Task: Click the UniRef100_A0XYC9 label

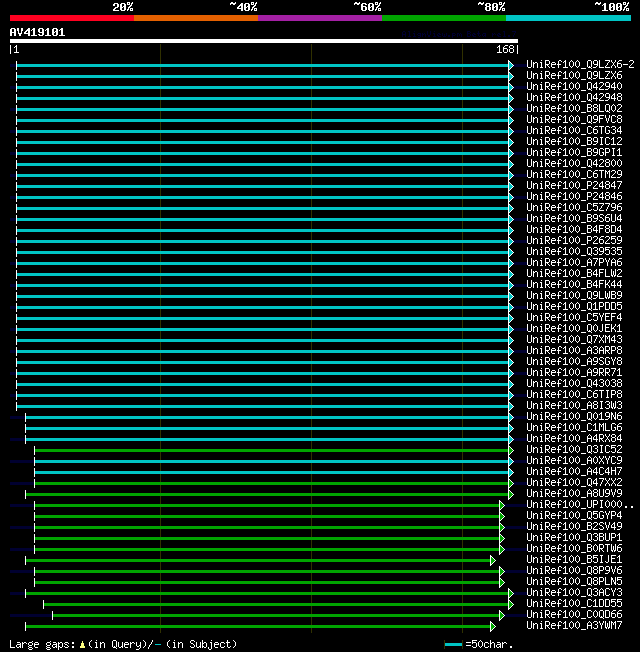Action: point(574,461)
